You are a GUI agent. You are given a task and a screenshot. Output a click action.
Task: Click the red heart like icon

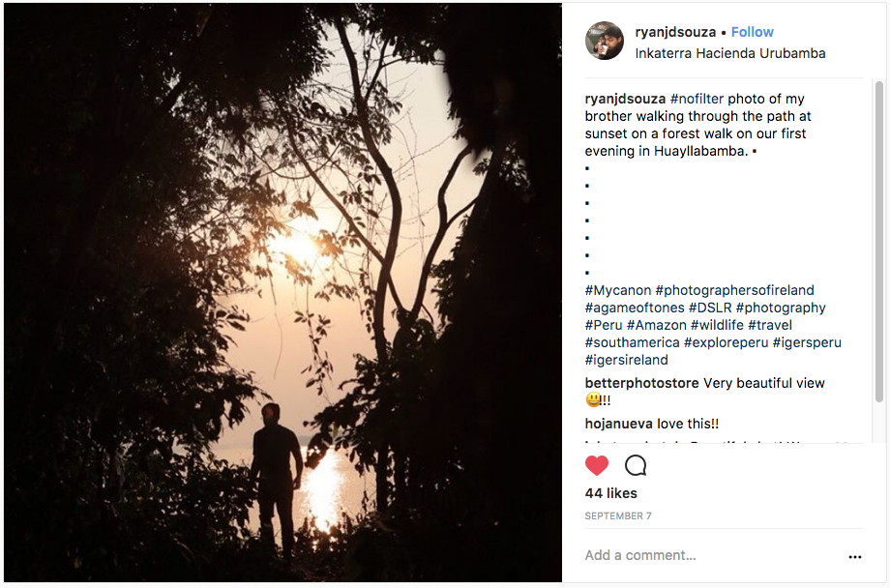click(x=597, y=465)
